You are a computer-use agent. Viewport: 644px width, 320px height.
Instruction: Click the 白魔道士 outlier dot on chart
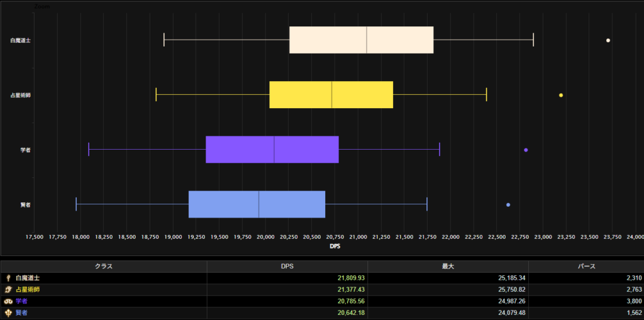point(608,40)
